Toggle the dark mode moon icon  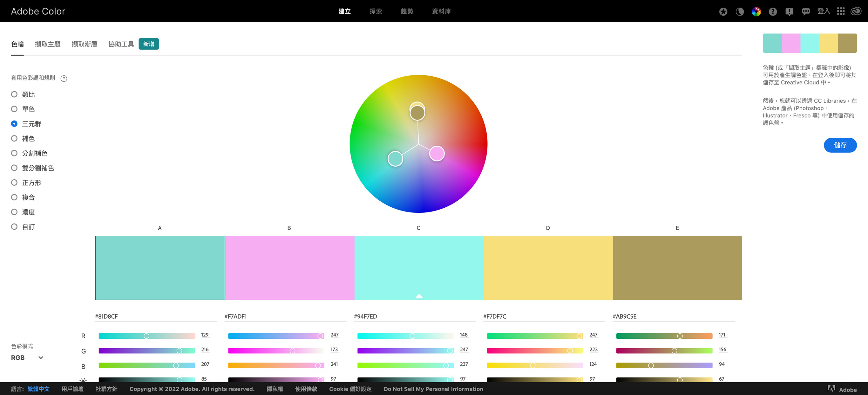click(740, 11)
